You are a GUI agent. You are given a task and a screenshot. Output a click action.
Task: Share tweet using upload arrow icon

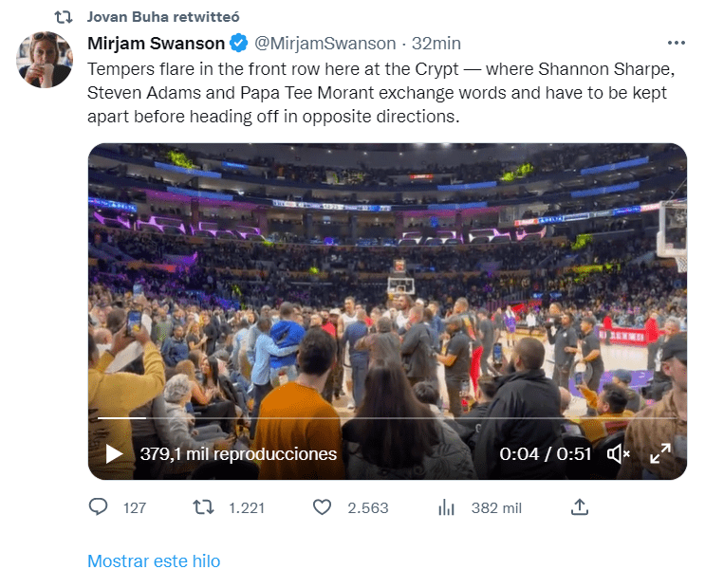(580, 507)
